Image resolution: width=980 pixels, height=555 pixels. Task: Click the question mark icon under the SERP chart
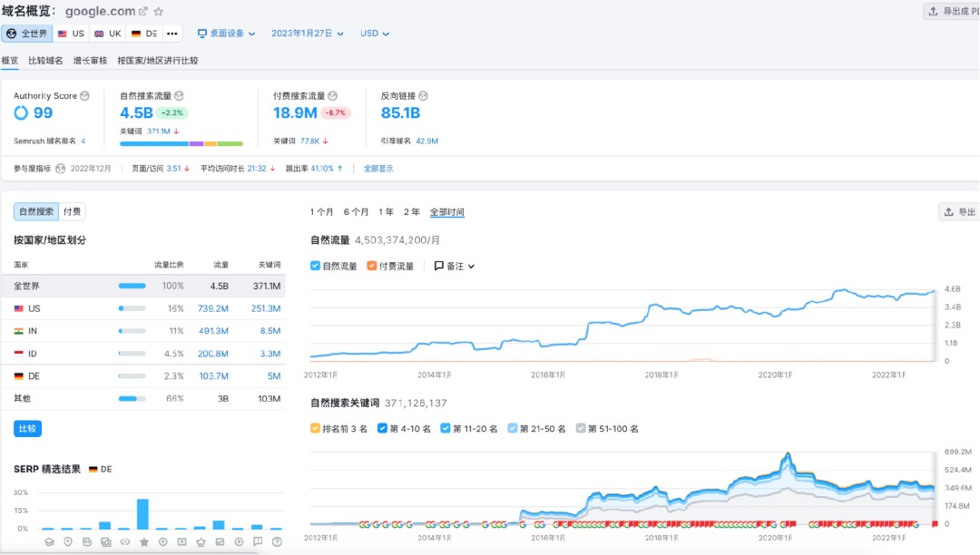coord(276,542)
